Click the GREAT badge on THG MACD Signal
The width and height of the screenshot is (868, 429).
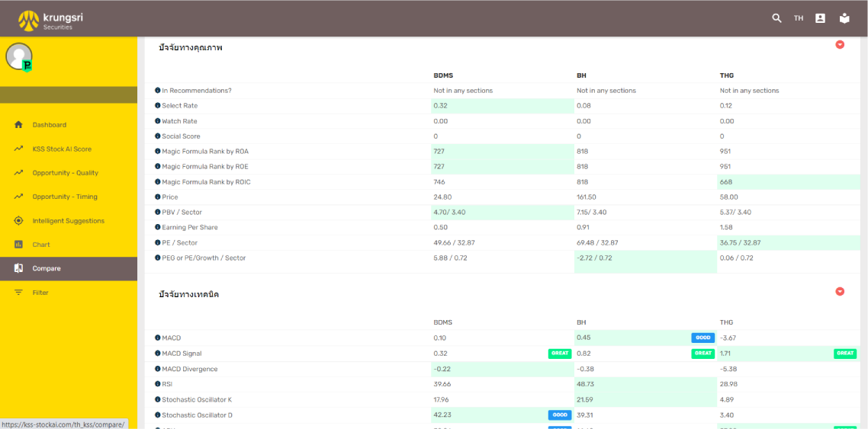pyautogui.click(x=845, y=354)
